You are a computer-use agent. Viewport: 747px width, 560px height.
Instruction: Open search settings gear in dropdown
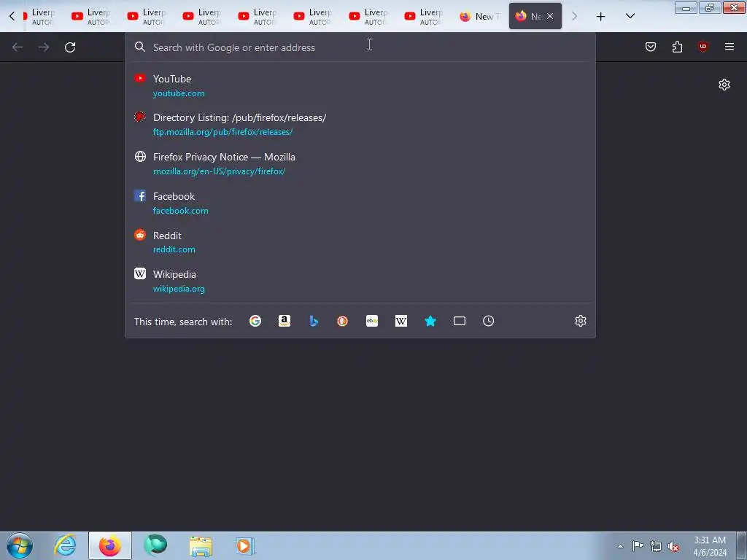[580, 321]
